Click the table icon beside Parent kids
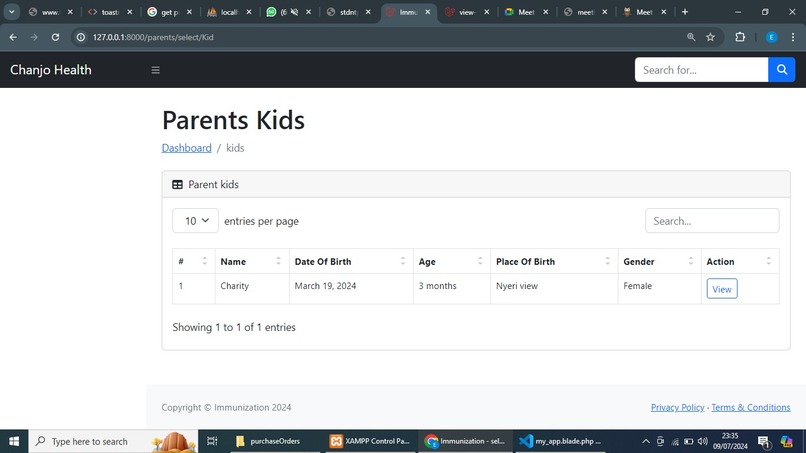This screenshot has height=453, width=806. [177, 185]
